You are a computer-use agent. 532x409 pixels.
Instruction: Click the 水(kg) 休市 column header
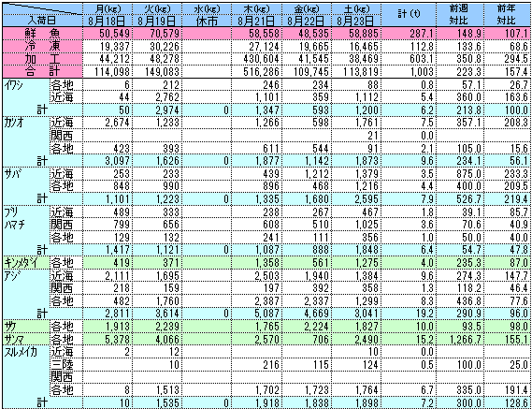[x=207, y=15]
